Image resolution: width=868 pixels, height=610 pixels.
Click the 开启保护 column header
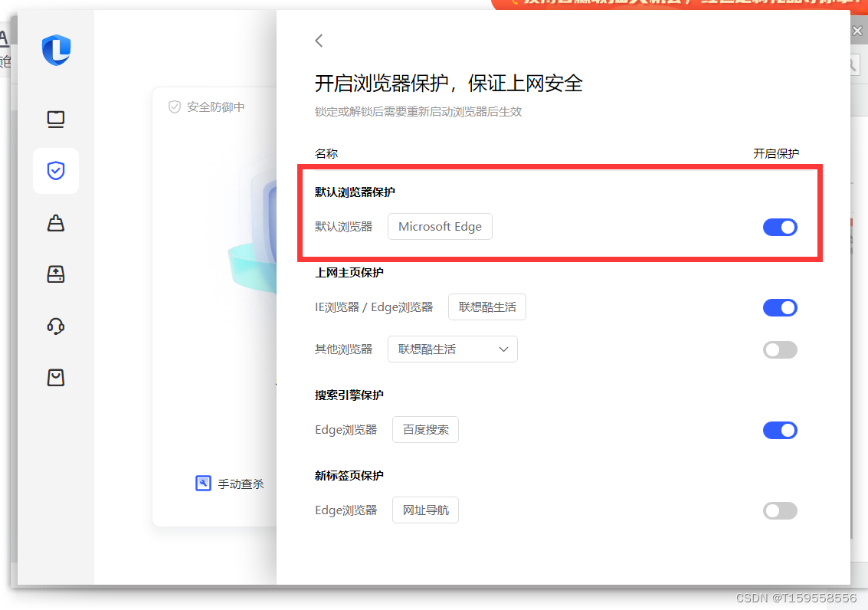click(776, 153)
